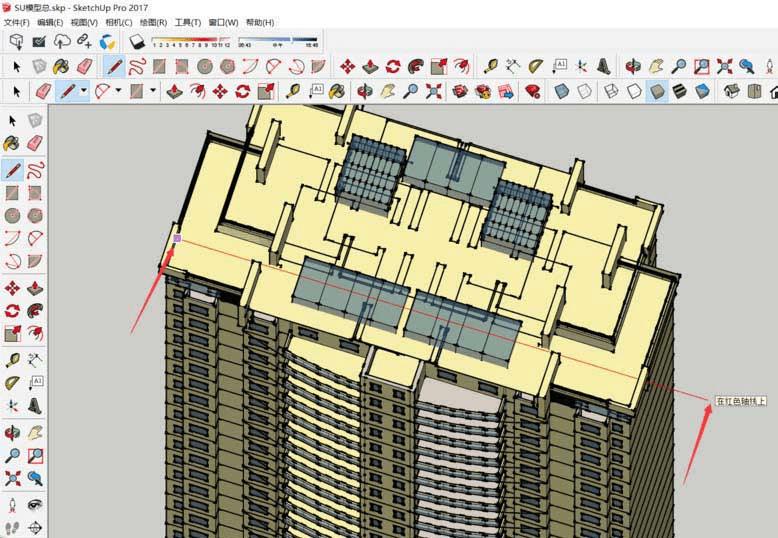The image size is (778, 538).
Task: Select the Text label tool in left sidebar
Action: (x=35, y=383)
